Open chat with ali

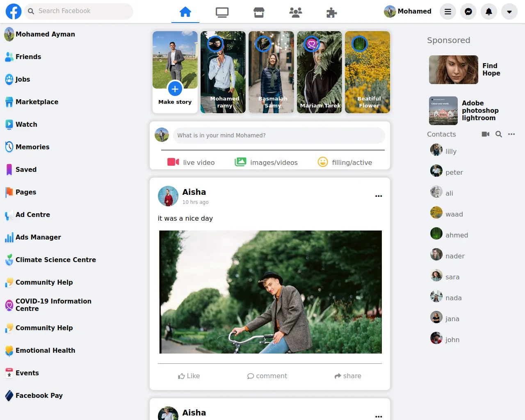click(442, 193)
